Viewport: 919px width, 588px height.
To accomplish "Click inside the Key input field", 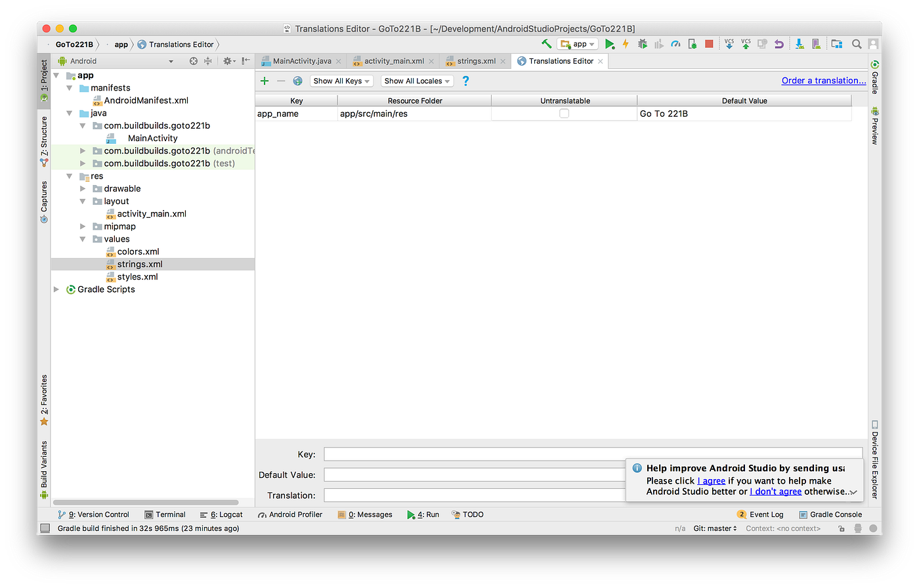I will (x=460, y=453).
